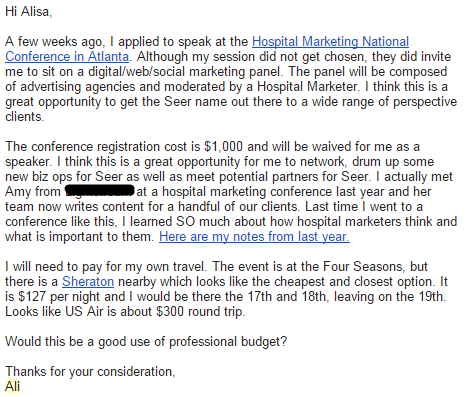Image resolution: width=472 pixels, height=397 pixels.
Task: Click the "Conference in Atlanta" link text
Action: click(67, 57)
